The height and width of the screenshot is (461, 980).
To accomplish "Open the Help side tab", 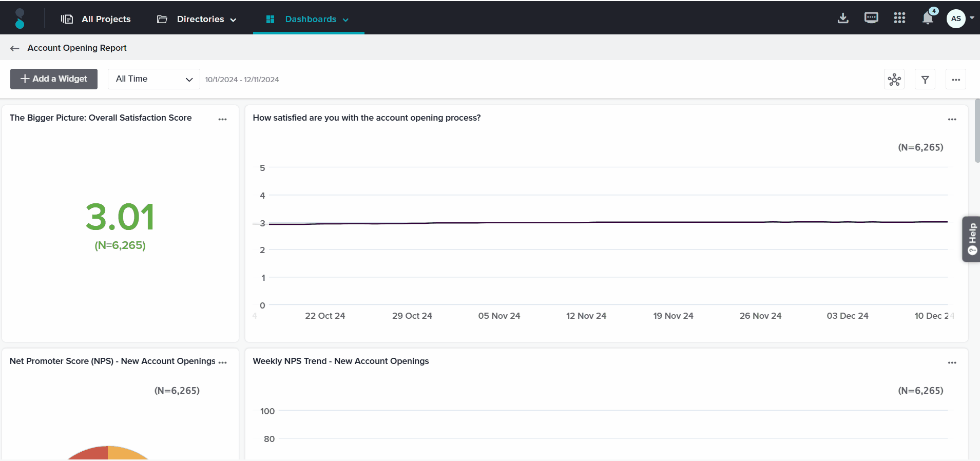I will 971,239.
